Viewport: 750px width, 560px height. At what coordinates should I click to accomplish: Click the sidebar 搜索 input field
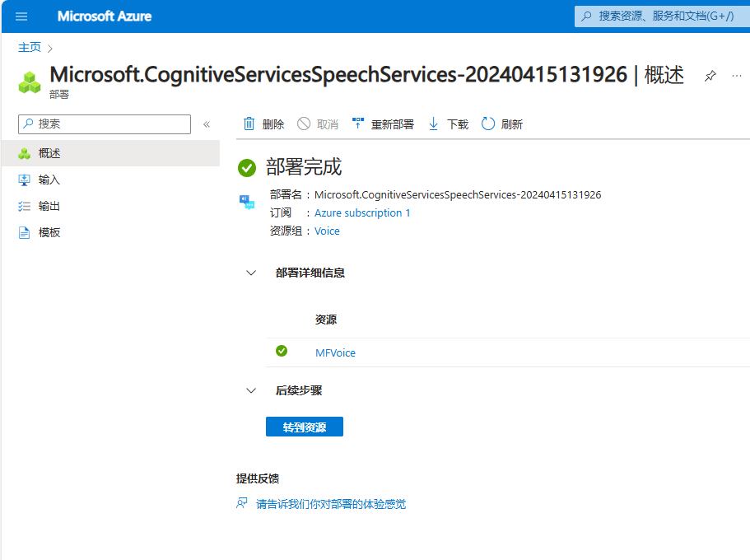pos(105,124)
